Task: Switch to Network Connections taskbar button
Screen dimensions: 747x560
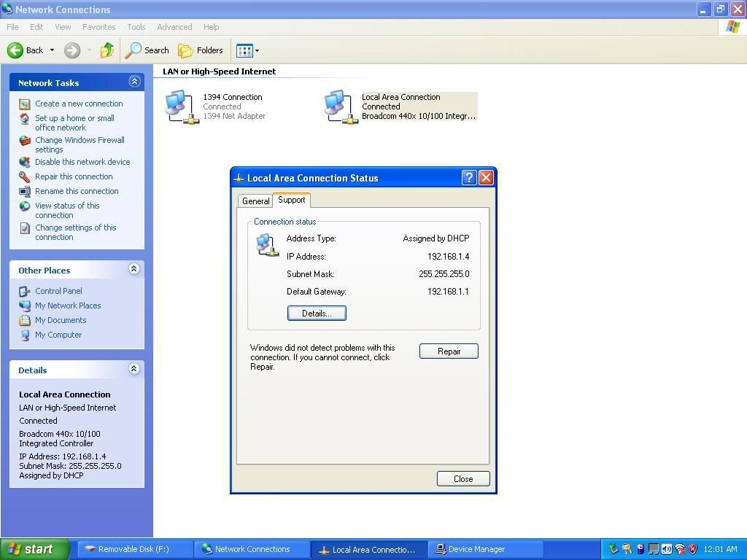Action: [252, 550]
